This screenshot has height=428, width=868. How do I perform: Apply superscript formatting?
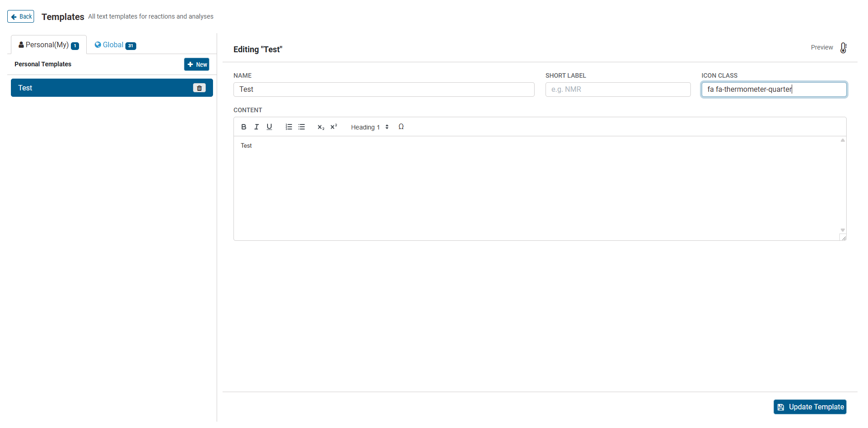[x=333, y=127]
